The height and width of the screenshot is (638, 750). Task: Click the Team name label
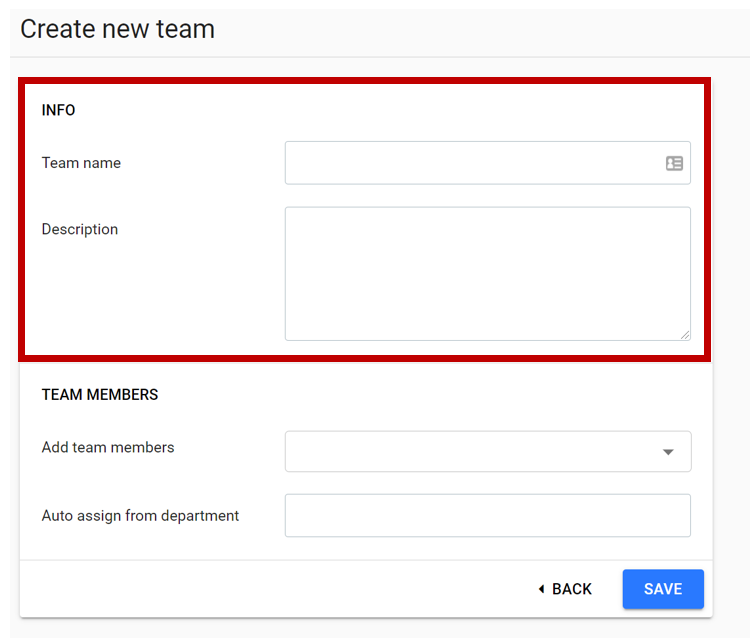(x=81, y=163)
